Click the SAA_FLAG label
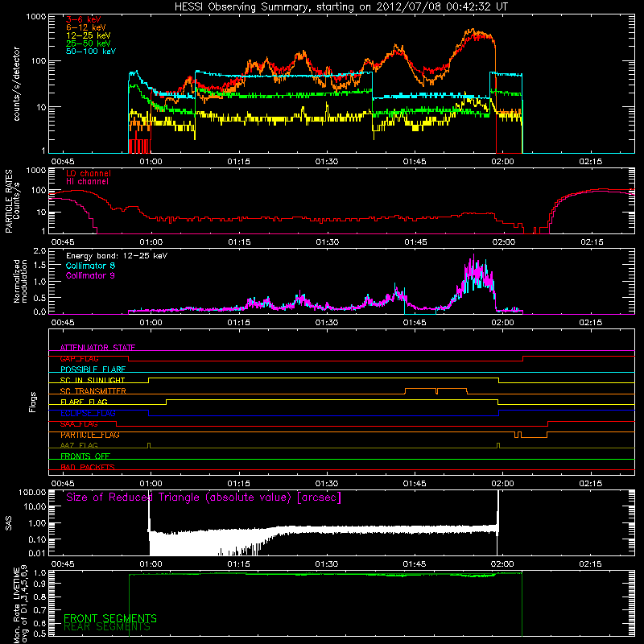Viewport: 644px width, 644px height. pyautogui.click(x=79, y=424)
